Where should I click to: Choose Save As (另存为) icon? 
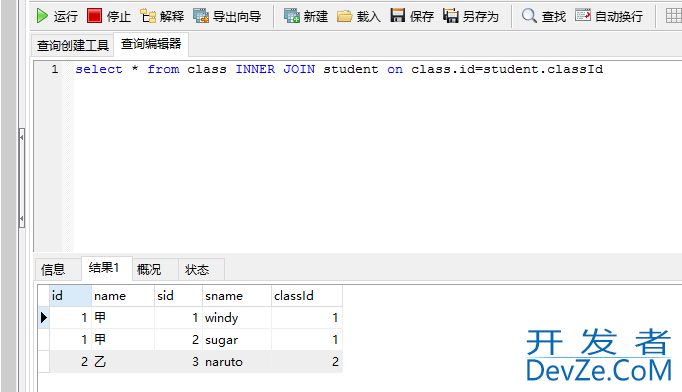pyautogui.click(x=451, y=16)
